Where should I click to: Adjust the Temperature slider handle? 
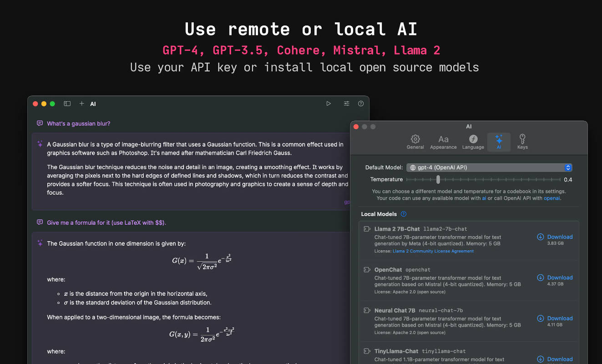[438, 180]
